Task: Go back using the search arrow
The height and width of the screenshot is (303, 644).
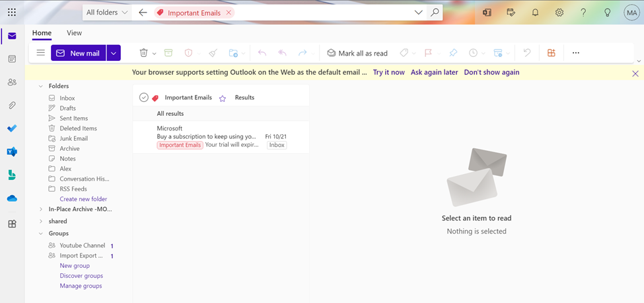Action: 143,13
